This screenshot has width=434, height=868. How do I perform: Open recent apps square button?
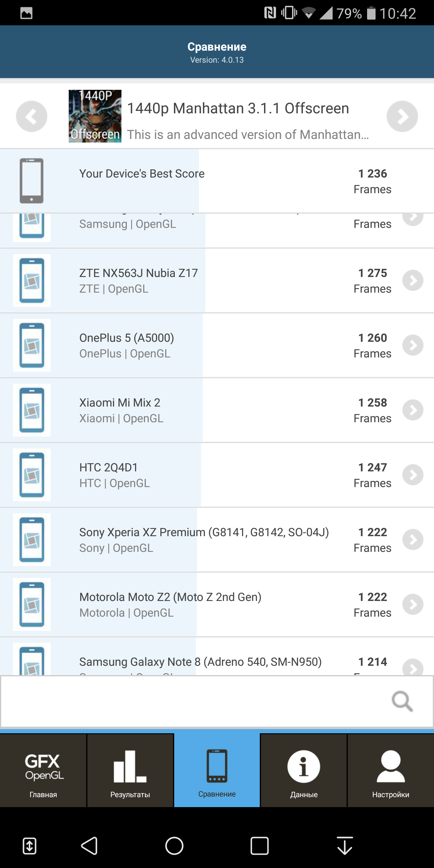[259, 846]
